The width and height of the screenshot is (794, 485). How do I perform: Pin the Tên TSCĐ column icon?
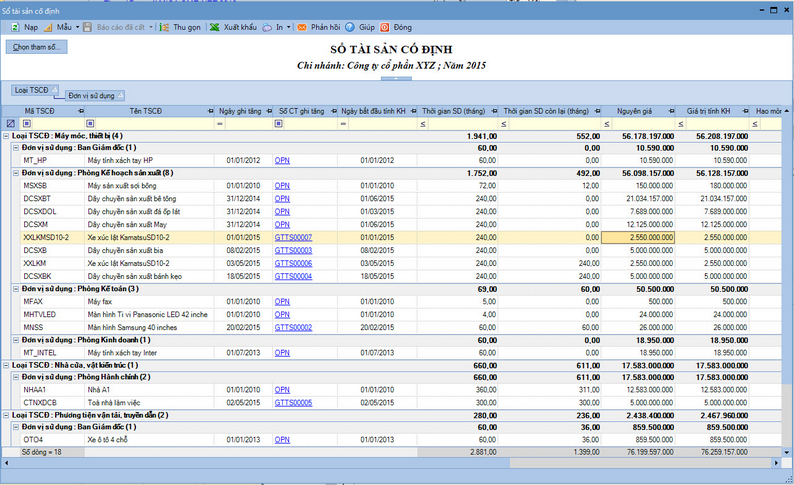pyautogui.click(x=211, y=111)
